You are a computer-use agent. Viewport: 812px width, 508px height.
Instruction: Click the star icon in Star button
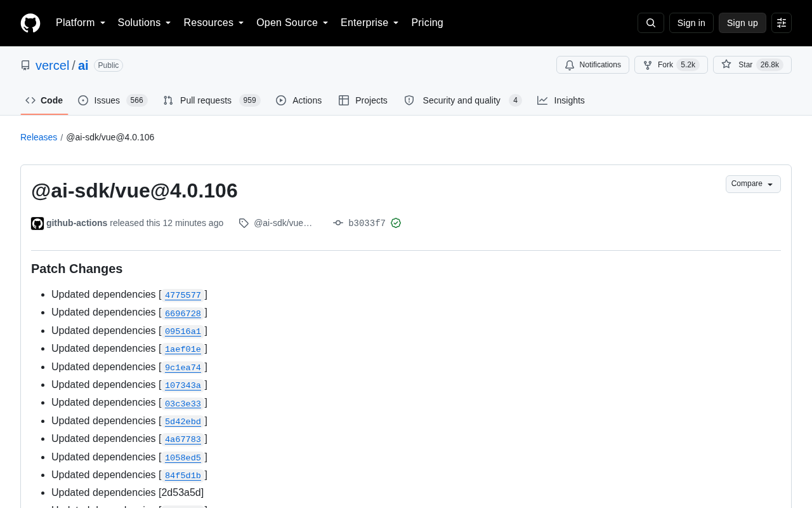726,65
